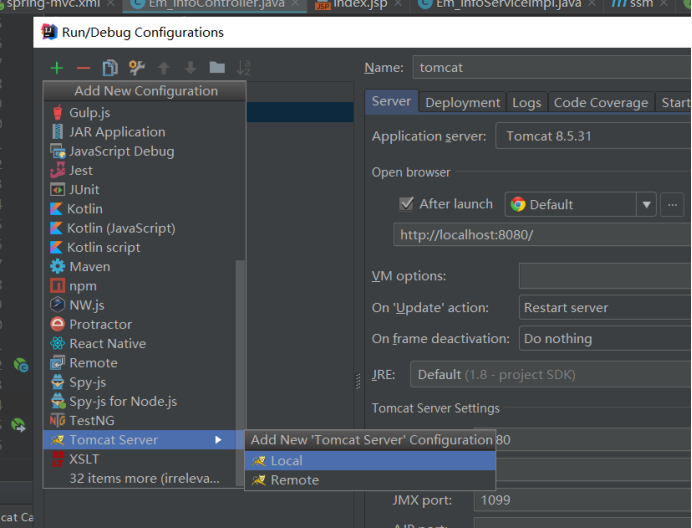Click the Move Up arrow icon
The image size is (692, 528).
164,68
